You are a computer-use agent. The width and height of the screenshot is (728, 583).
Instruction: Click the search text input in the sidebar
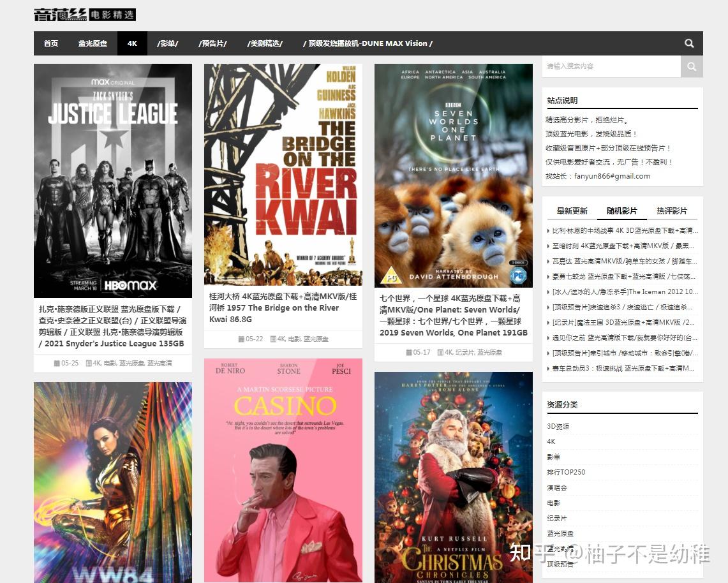click(611, 66)
